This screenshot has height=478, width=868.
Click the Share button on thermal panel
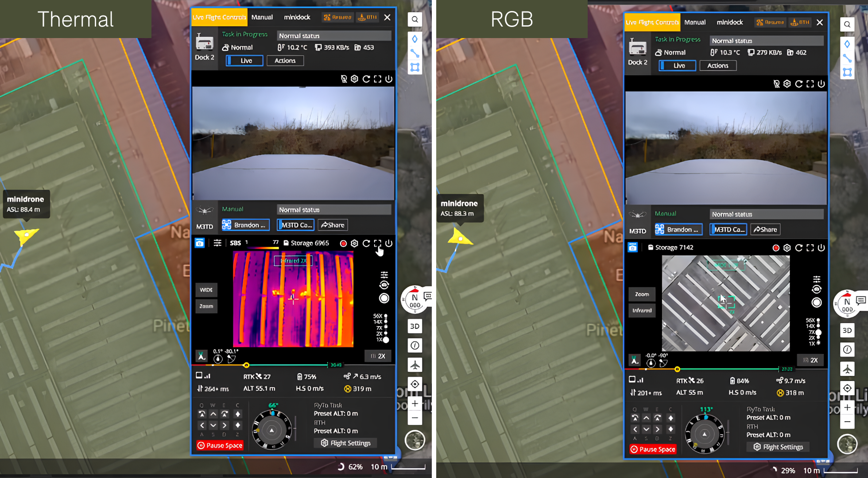(332, 225)
